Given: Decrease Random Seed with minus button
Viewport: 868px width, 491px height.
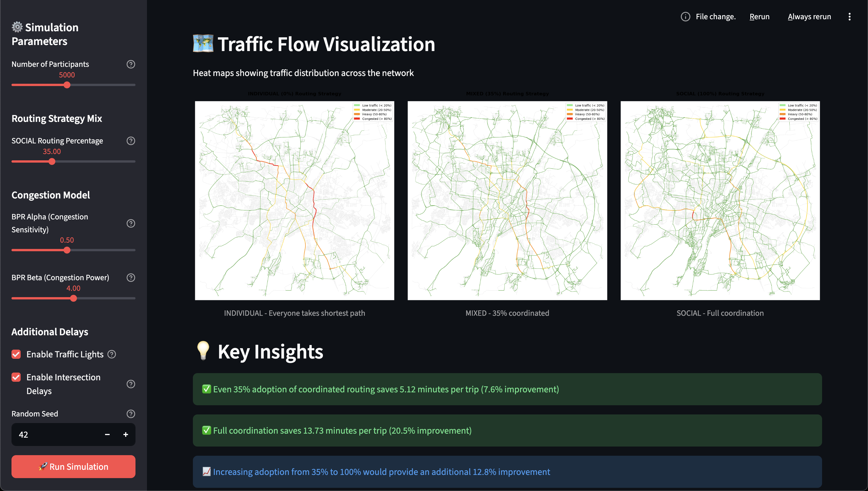Looking at the screenshot, I should click(107, 435).
